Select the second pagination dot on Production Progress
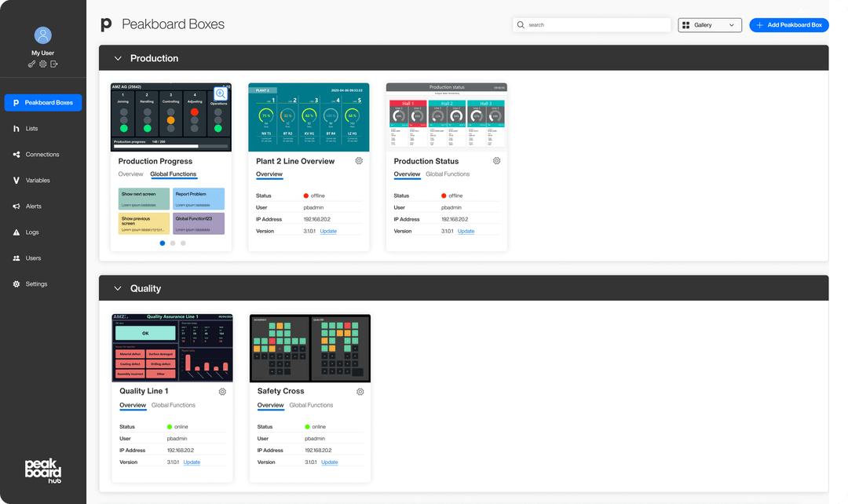This screenshot has width=848, height=504. pyautogui.click(x=172, y=243)
